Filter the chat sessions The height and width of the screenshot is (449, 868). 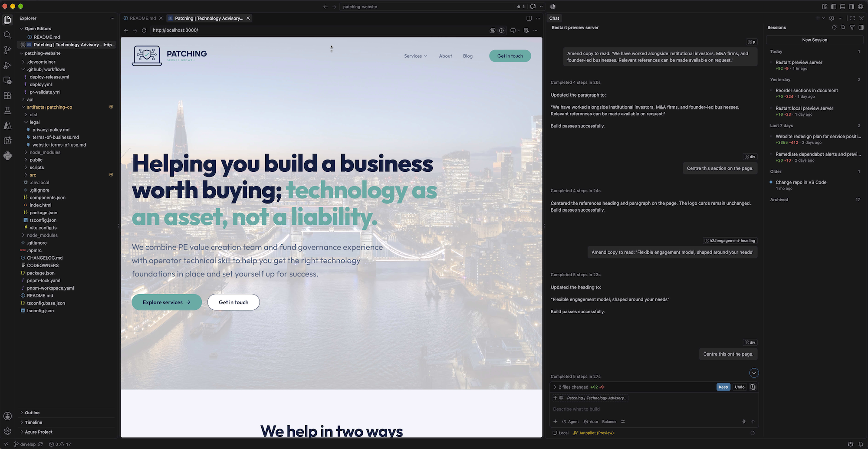(x=852, y=27)
